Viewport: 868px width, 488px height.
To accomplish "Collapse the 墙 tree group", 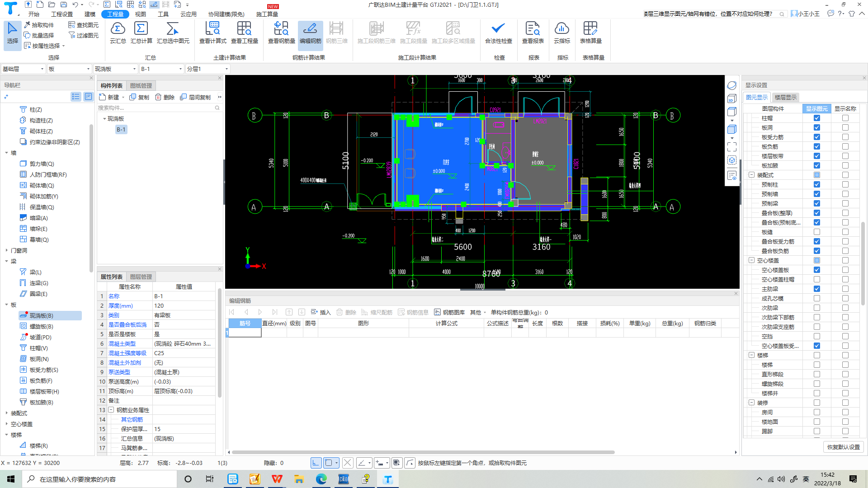I will [6, 153].
